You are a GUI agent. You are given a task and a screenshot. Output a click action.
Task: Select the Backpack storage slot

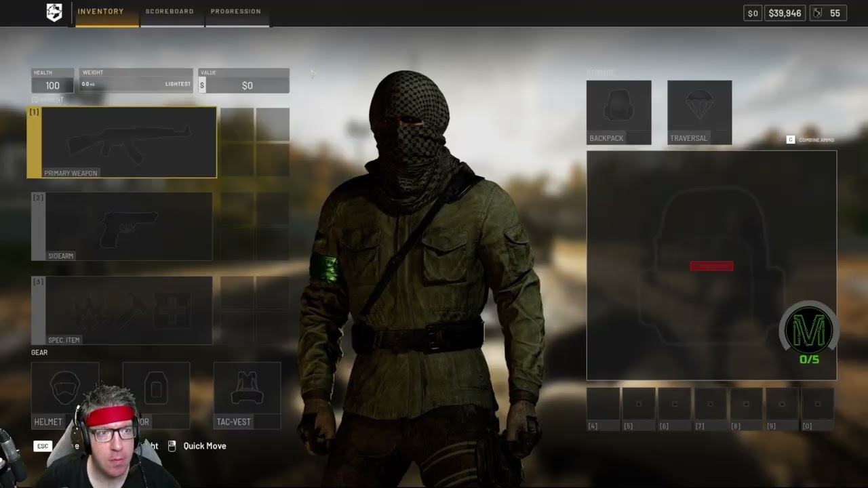618,113
